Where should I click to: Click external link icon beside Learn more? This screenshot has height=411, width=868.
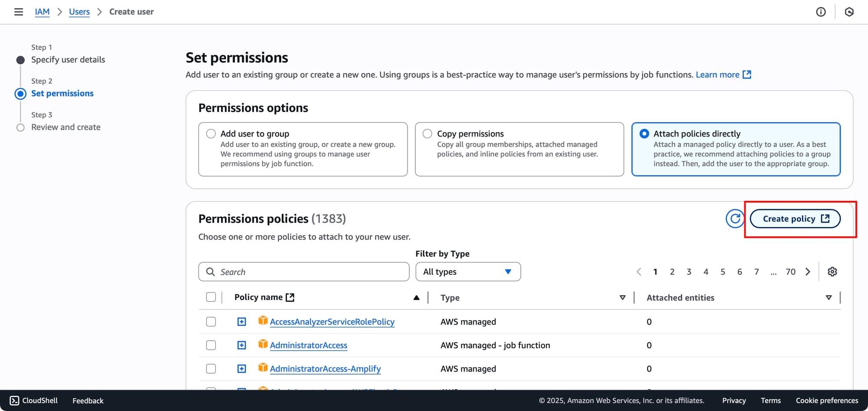747,75
